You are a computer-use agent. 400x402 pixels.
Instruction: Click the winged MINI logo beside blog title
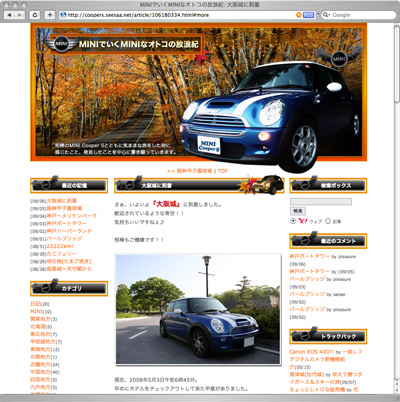tap(61, 44)
